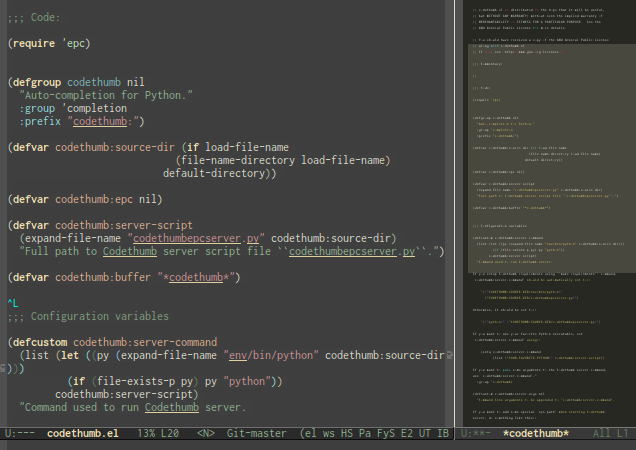Click underlined codethumbepcserver.py in expand-file-name line
This screenshot has width=636, height=450.
click(196, 238)
